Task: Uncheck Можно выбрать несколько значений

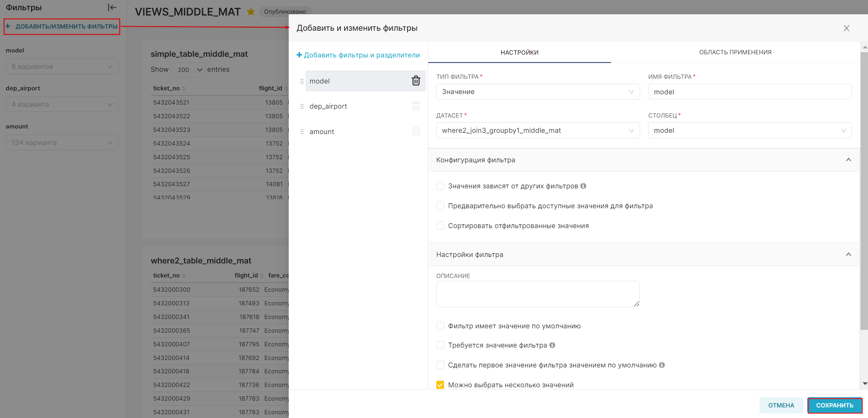Action: tap(440, 385)
